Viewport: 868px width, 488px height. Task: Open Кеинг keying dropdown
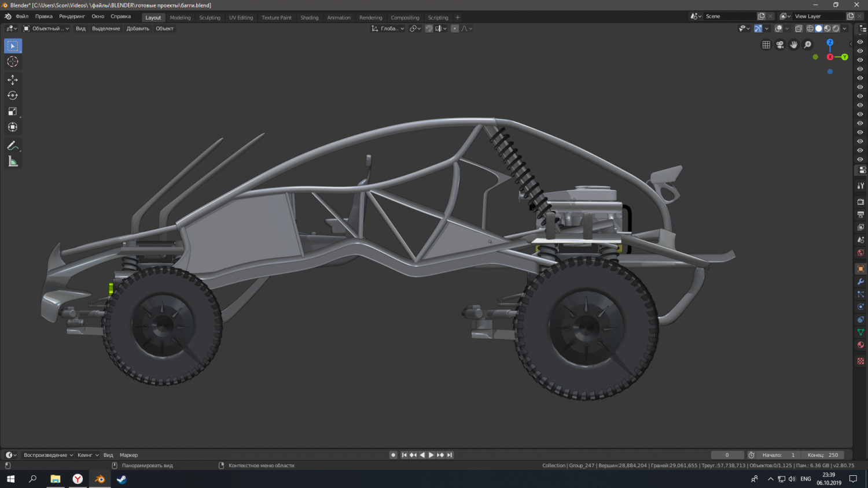tap(89, 455)
